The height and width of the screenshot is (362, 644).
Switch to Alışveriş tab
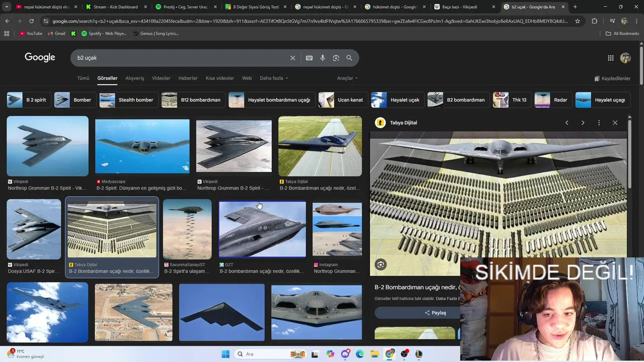(134, 78)
